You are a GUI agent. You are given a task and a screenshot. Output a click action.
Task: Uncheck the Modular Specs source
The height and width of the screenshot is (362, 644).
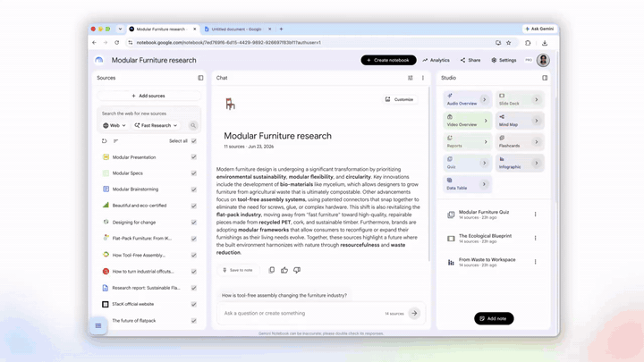click(194, 173)
